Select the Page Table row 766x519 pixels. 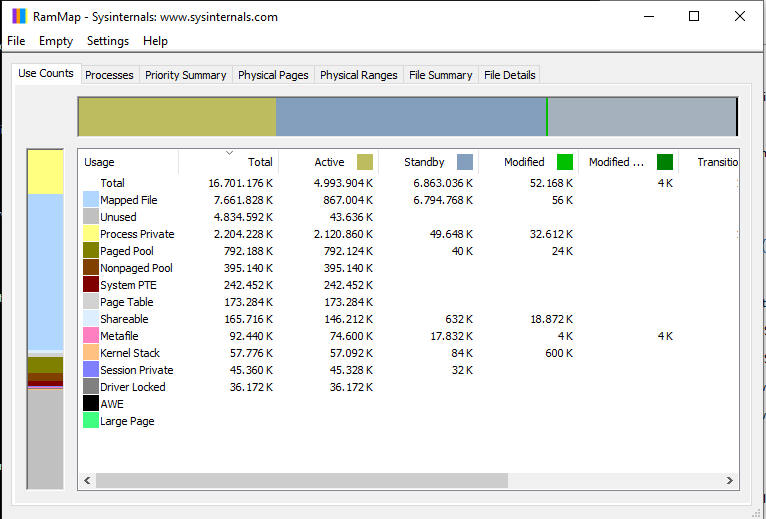[x=408, y=302]
